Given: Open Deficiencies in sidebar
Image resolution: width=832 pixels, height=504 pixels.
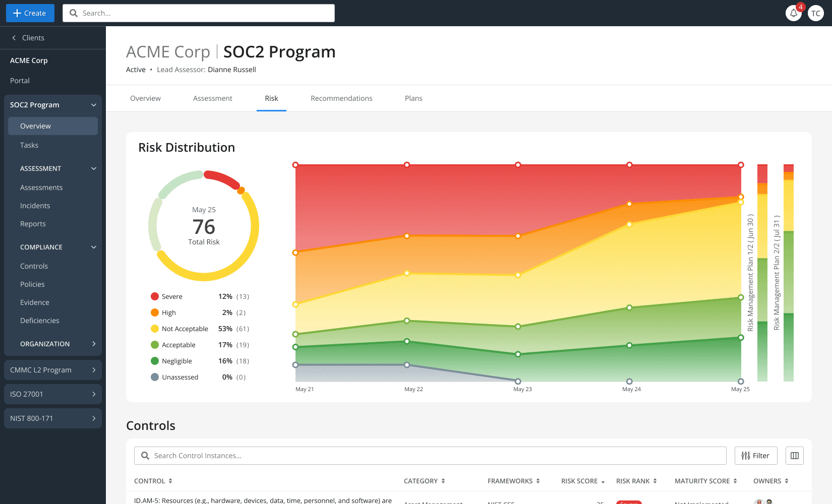Looking at the screenshot, I should (40, 321).
